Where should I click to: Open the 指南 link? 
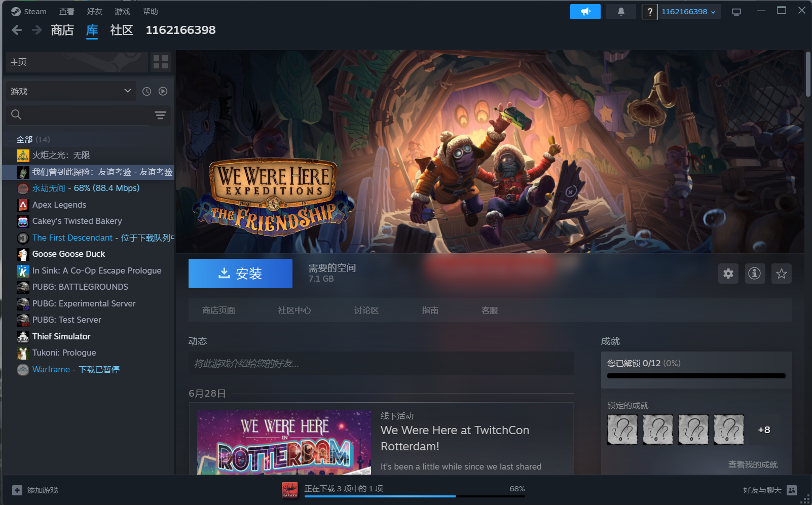point(430,310)
